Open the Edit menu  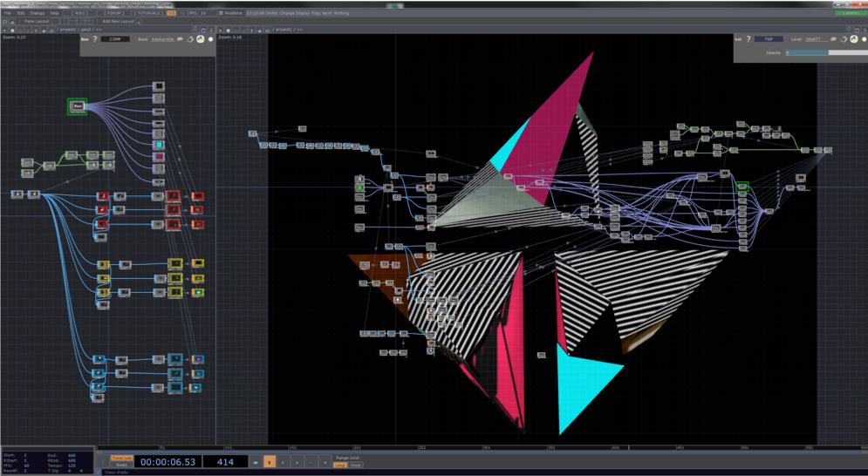[x=21, y=13]
